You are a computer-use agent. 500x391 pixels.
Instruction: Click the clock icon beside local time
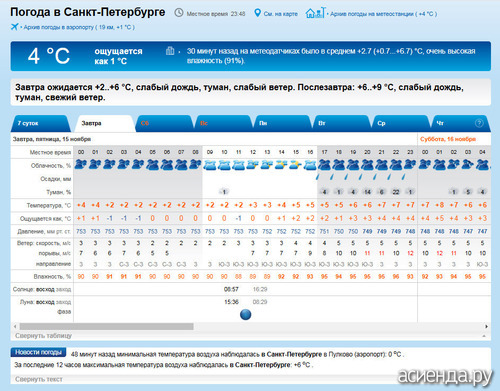(x=179, y=13)
